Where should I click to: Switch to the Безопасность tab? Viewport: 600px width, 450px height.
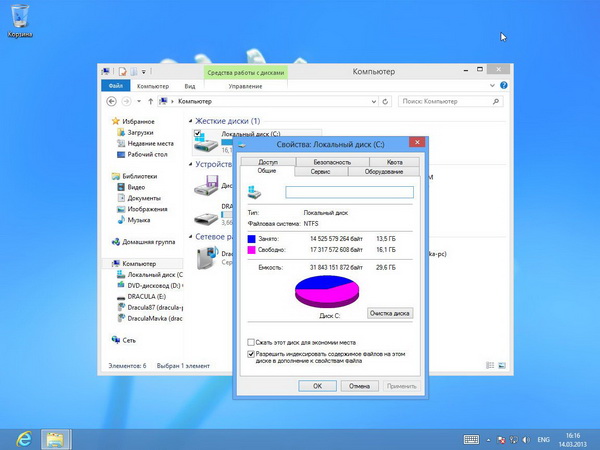tap(331, 161)
